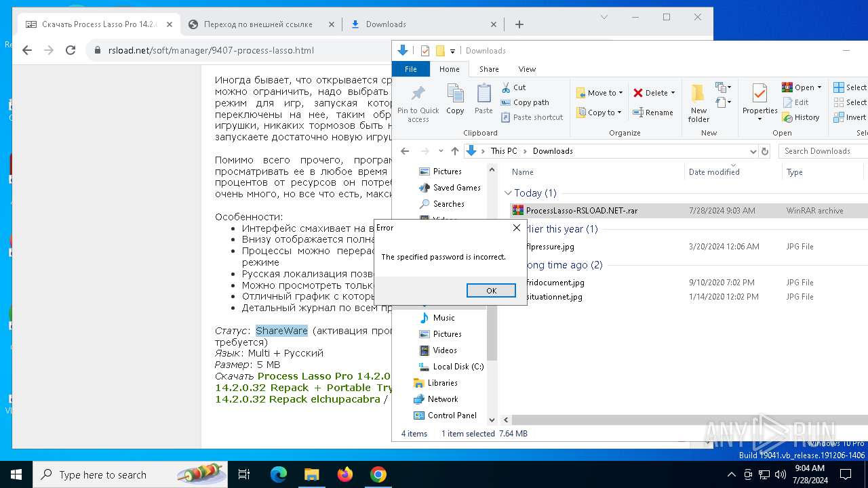Click Pin to Quick access icon
Viewport: 868px width, 488px height.
(x=418, y=104)
